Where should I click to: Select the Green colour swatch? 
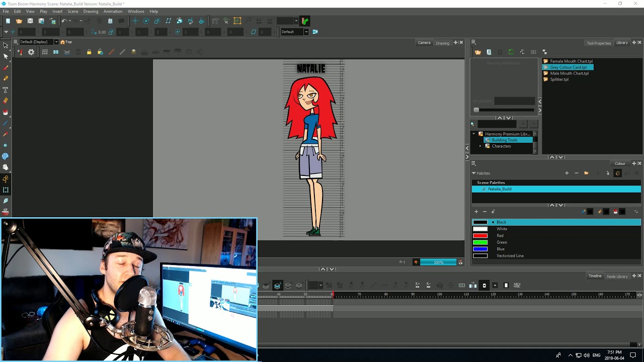click(480, 242)
